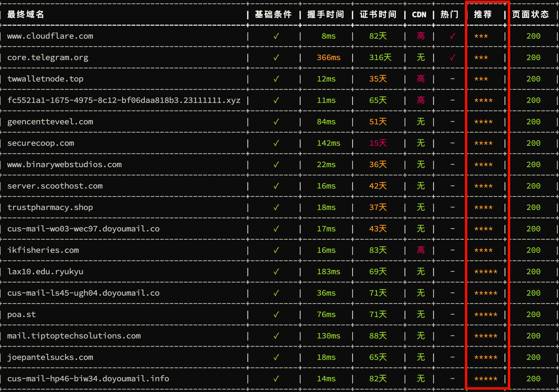559x392 pixels.
Task: Click the 握手时间 column header
Action: coord(326,14)
